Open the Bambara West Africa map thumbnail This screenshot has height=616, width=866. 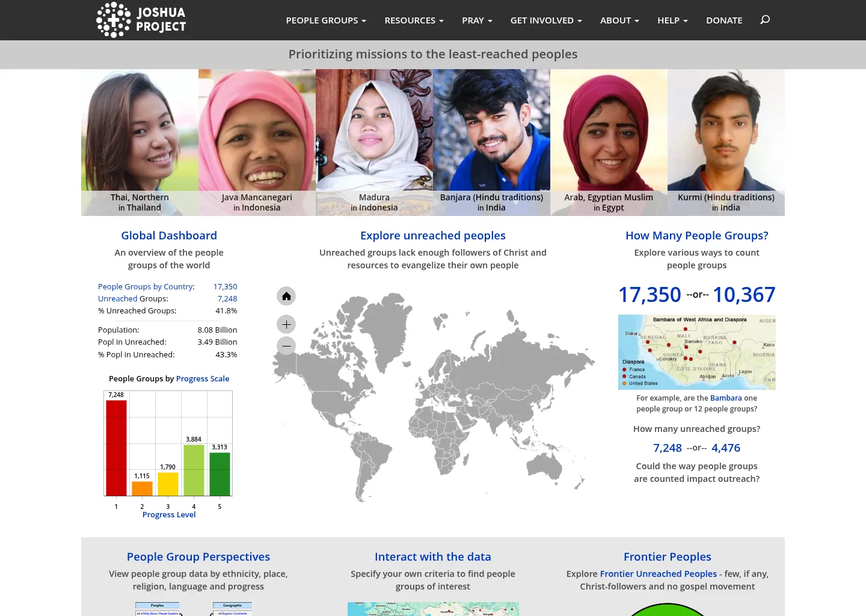coord(697,352)
